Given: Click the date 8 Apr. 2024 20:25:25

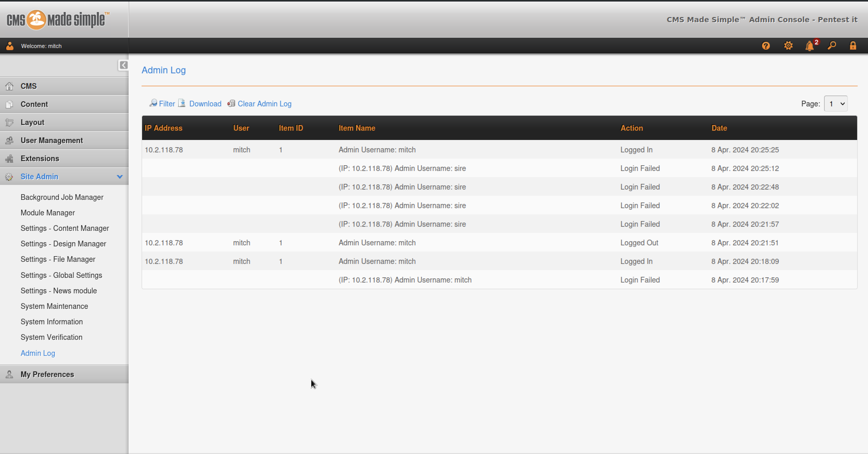Looking at the screenshot, I should [x=745, y=150].
